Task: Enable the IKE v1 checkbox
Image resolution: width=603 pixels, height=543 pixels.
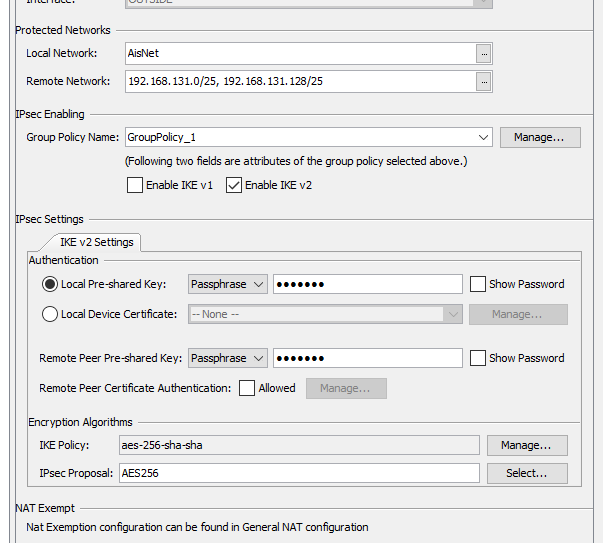Action: 135,185
